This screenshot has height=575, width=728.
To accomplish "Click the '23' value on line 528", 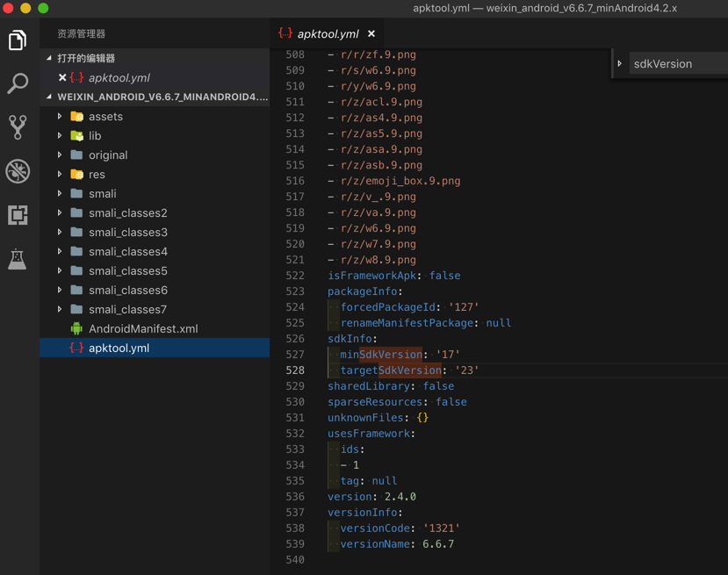I will [x=466, y=370].
